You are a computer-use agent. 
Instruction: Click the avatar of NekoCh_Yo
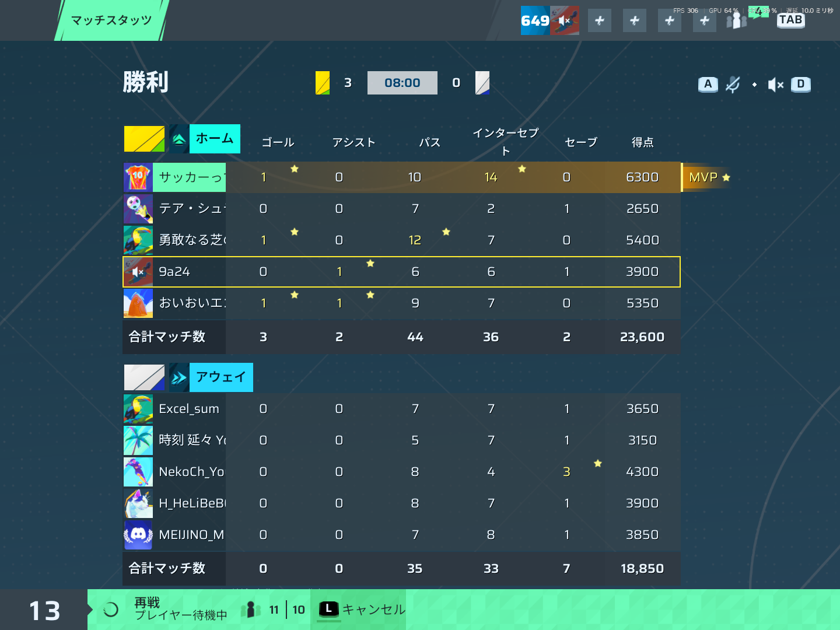[138, 472]
